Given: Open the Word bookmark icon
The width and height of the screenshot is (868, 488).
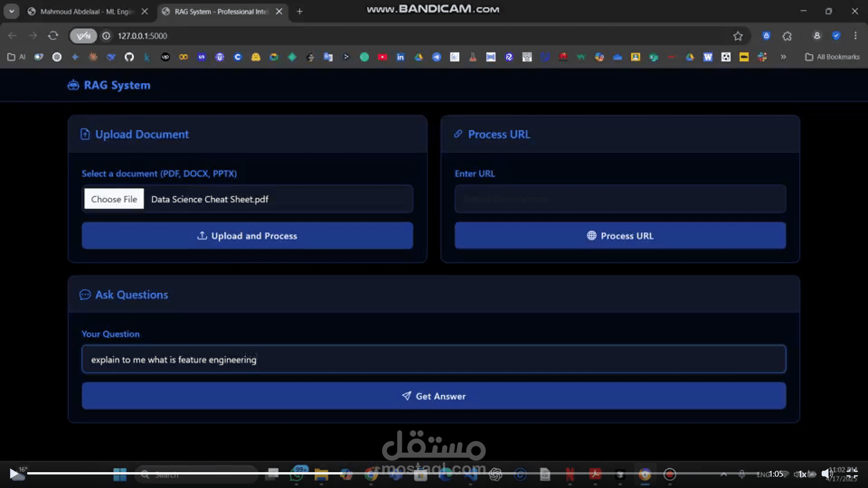Looking at the screenshot, I should [x=708, y=57].
